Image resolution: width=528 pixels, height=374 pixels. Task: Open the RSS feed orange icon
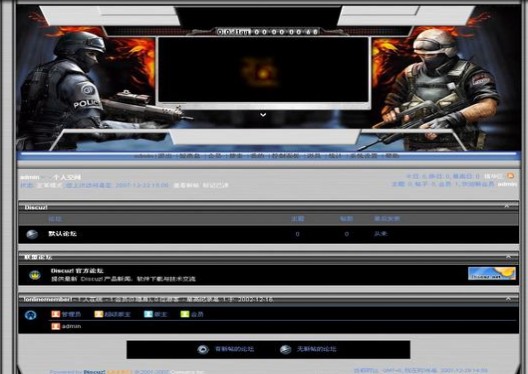(x=511, y=176)
